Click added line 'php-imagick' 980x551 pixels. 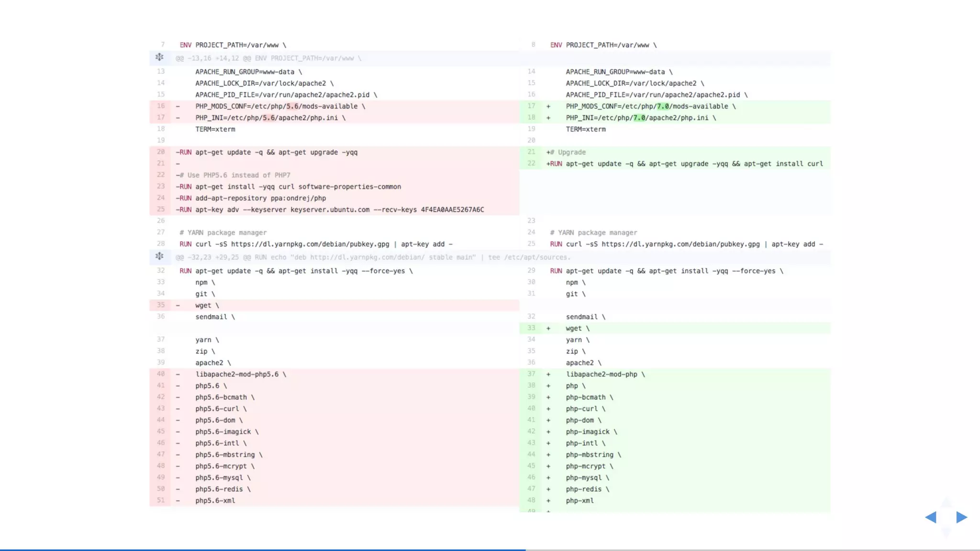click(675, 431)
